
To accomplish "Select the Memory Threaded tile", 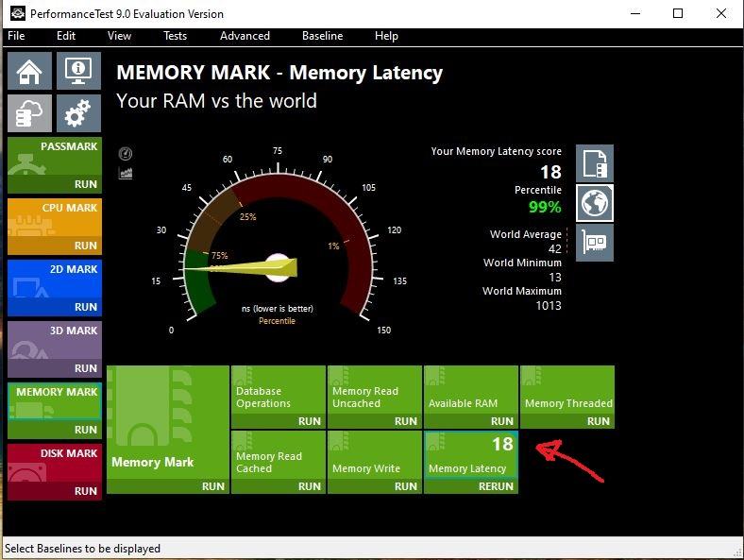I will tap(567, 390).
